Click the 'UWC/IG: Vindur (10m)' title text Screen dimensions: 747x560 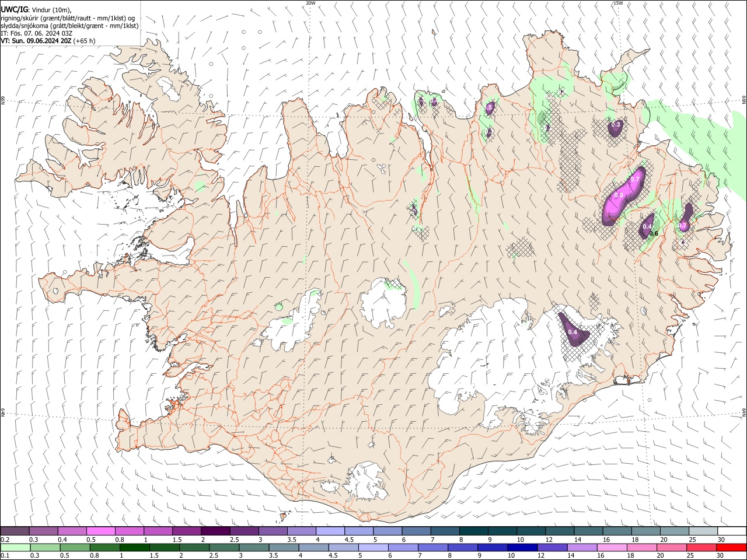point(36,10)
